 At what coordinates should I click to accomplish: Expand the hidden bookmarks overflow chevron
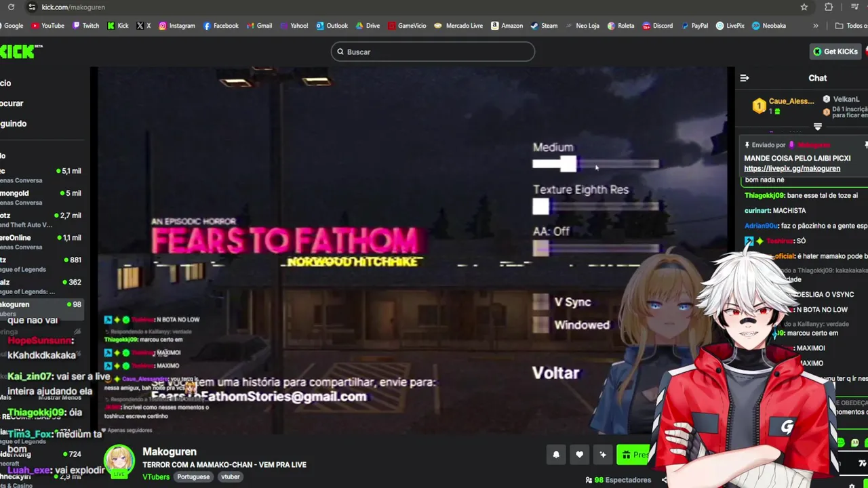(x=816, y=26)
